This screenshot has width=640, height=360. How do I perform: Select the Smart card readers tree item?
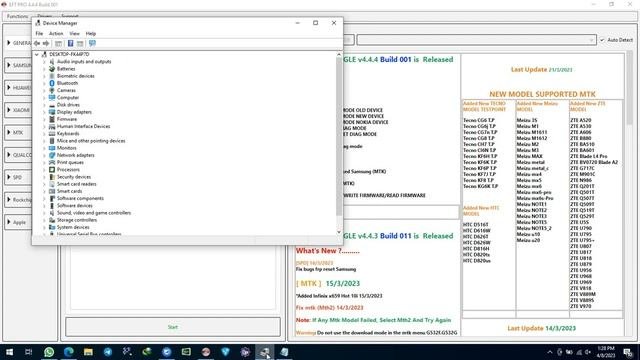coord(77,184)
